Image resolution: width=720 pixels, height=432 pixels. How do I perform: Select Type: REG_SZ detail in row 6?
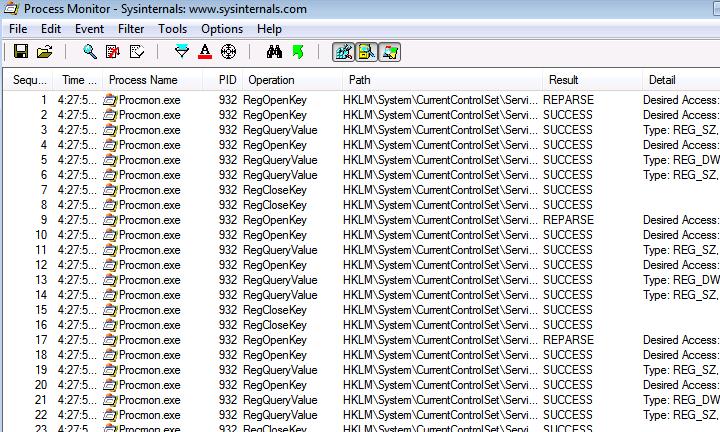681,175
